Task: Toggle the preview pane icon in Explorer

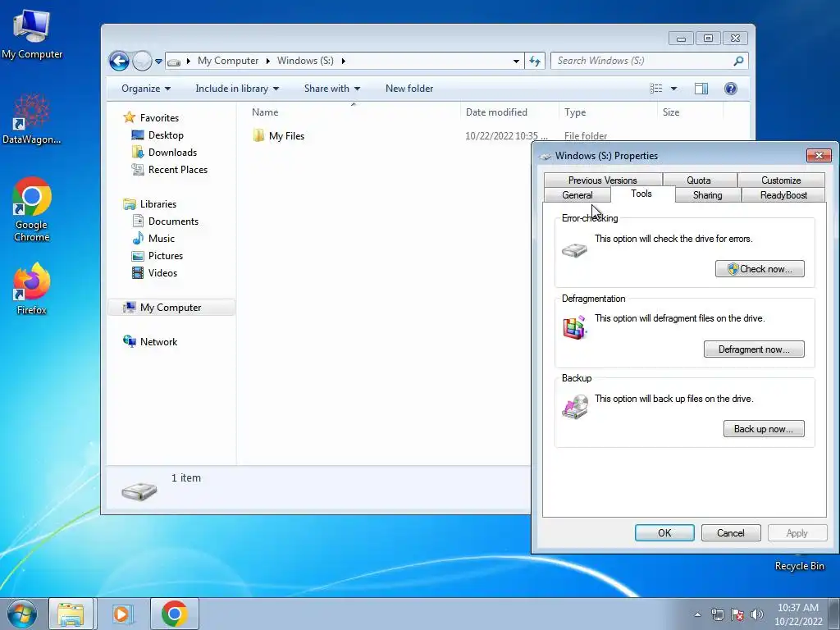Action: 701,89
